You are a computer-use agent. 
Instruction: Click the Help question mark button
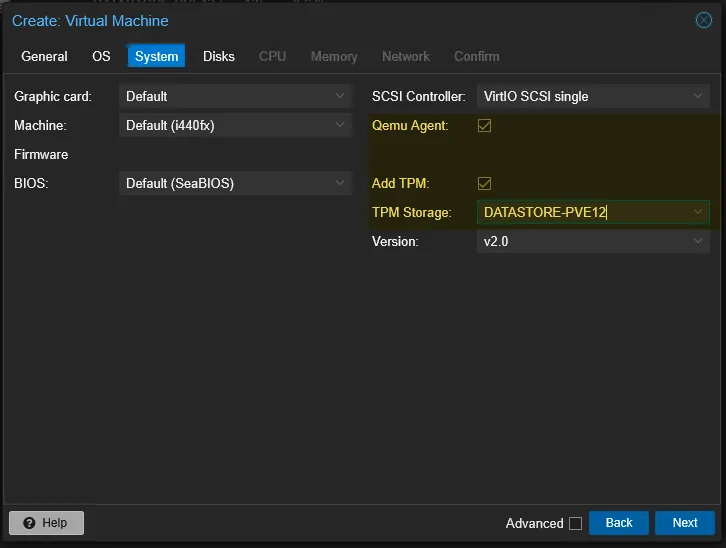pos(46,523)
